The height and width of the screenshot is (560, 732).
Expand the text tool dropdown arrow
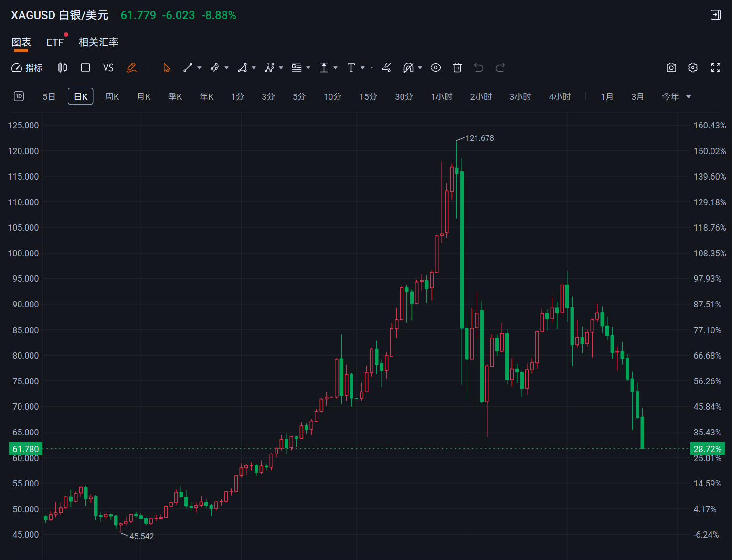363,68
